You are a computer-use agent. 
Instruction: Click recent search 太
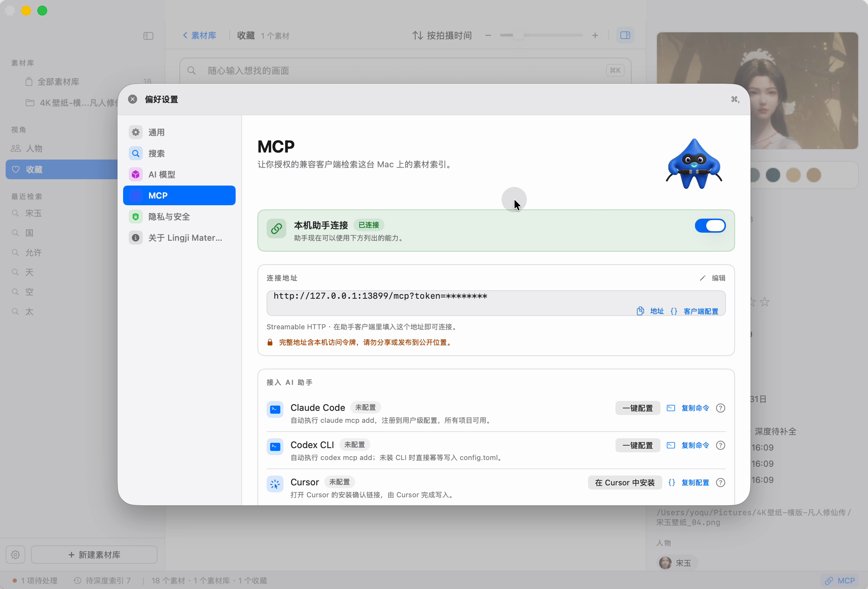tap(29, 312)
